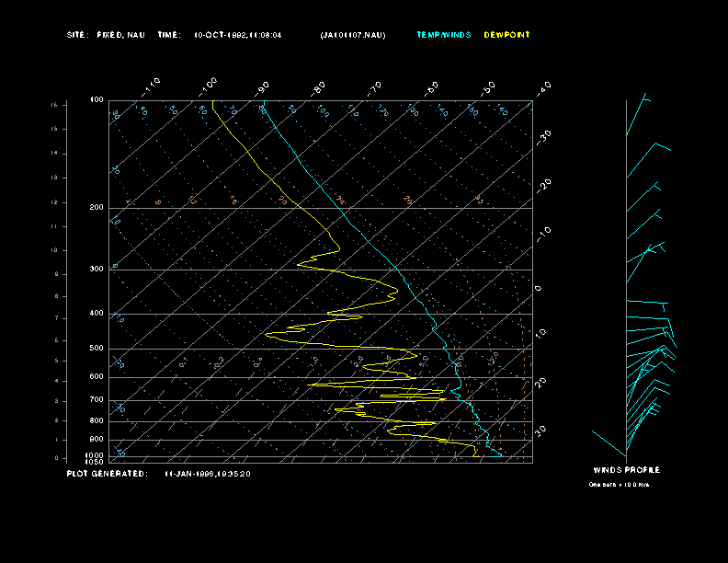The height and width of the screenshot is (563, 728).
Task: Click the 700 pressure level label
Action: coord(97,400)
